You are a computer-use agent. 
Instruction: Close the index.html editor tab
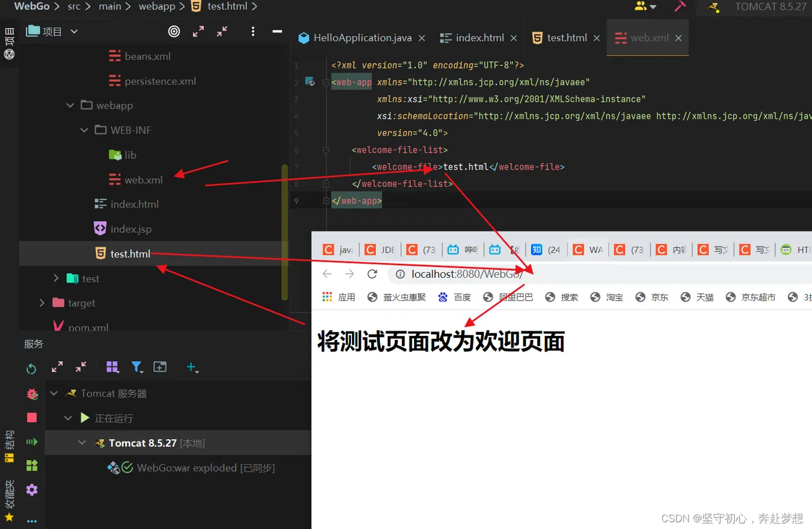pyautogui.click(x=513, y=38)
